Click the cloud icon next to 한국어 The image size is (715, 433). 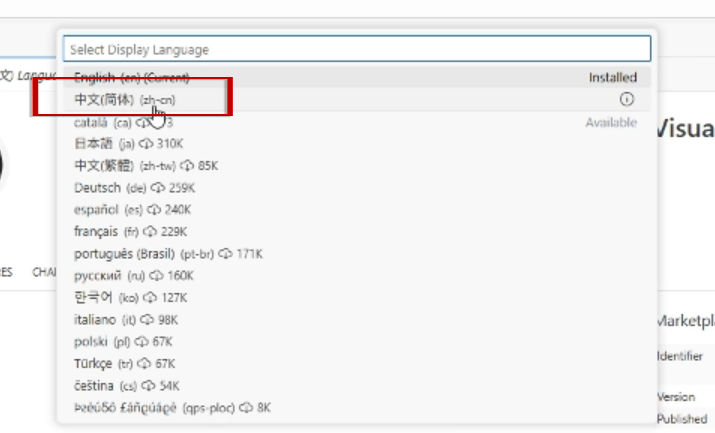[x=149, y=298]
